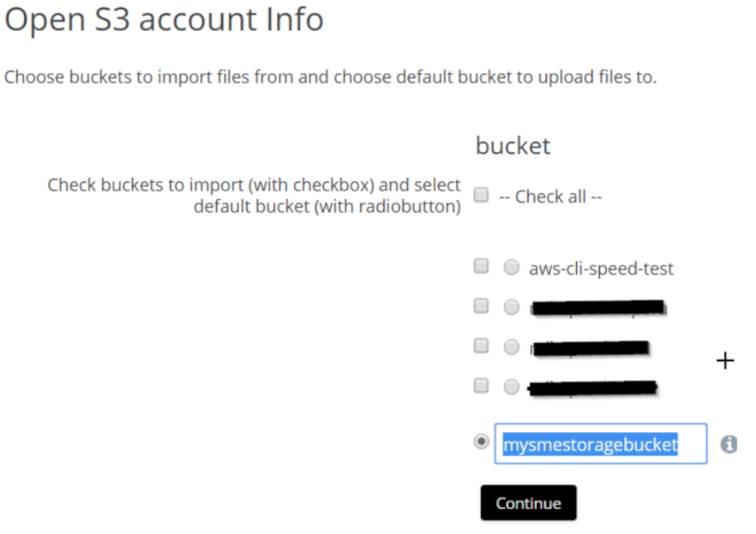Click the Continue button
This screenshot has height=534, width=756.
528,502
